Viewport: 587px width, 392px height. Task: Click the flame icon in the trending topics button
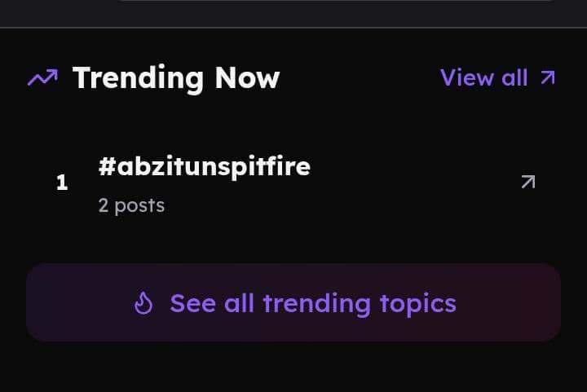pyautogui.click(x=144, y=304)
